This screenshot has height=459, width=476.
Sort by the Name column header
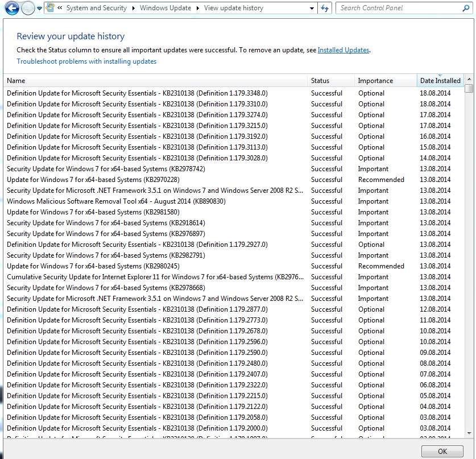155,80
